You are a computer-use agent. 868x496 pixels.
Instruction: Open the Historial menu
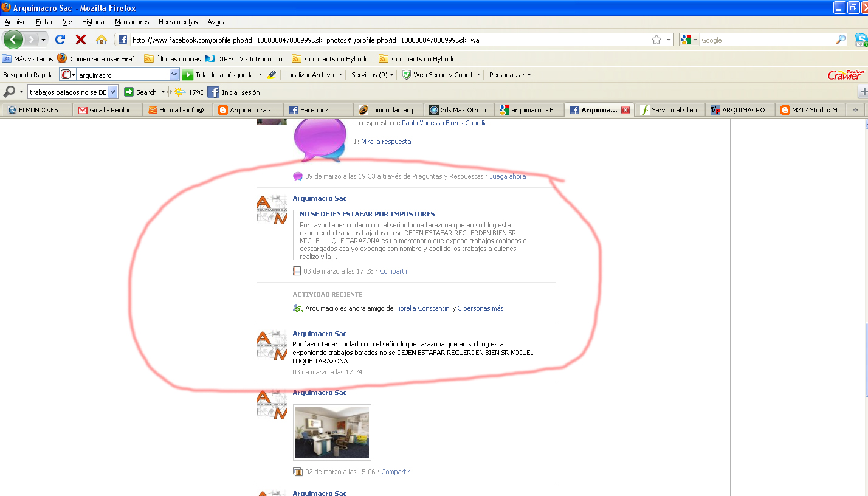pos(94,22)
